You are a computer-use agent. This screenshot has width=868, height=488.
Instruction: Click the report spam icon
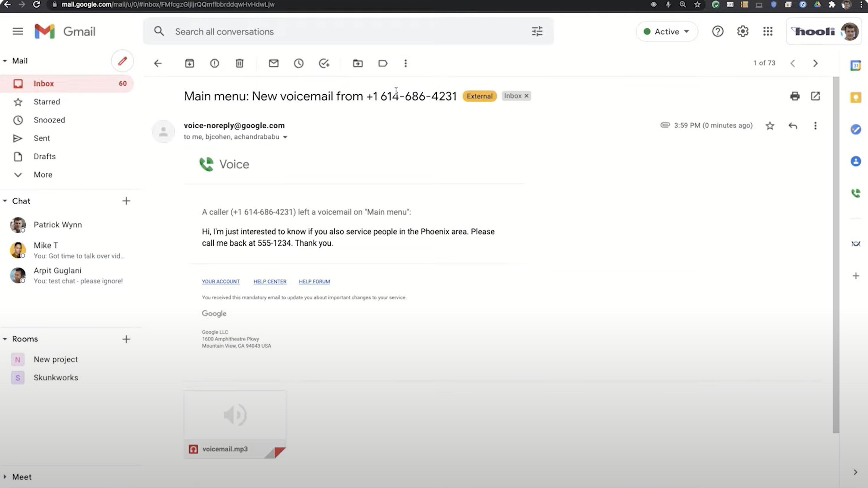[x=214, y=63]
